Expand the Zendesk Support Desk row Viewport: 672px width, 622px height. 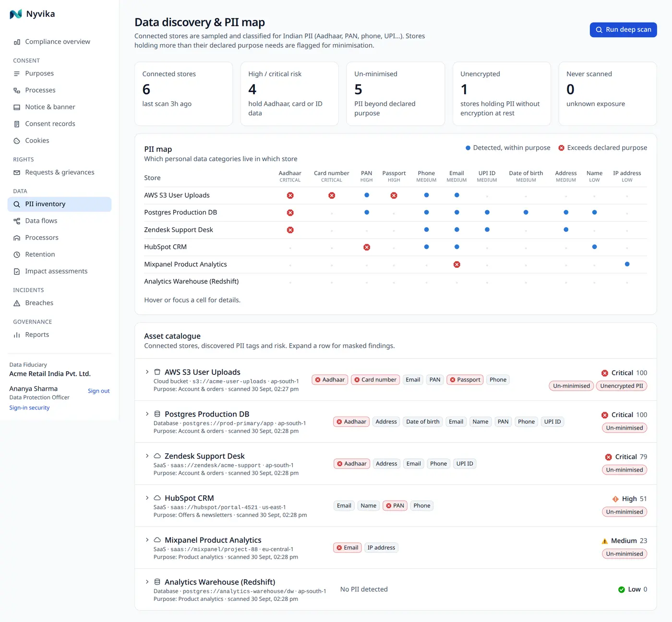click(x=147, y=456)
